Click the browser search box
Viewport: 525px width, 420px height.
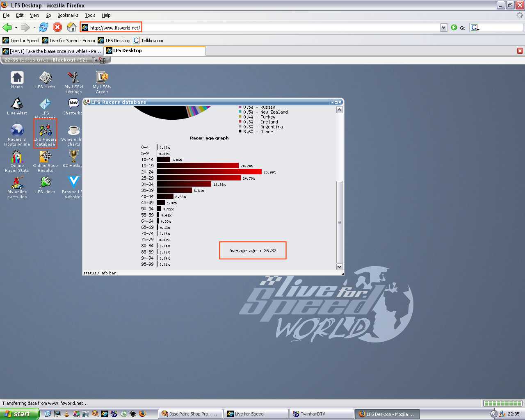tap(501, 27)
